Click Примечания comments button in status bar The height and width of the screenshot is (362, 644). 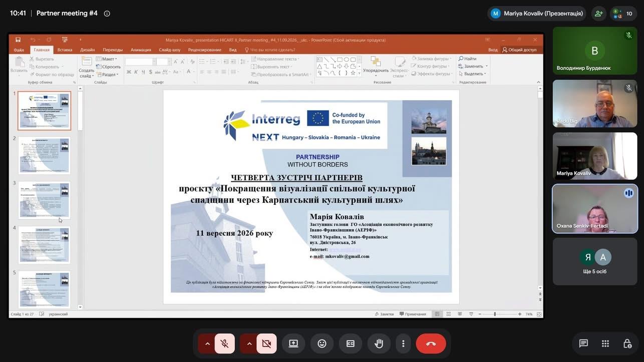point(413,314)
